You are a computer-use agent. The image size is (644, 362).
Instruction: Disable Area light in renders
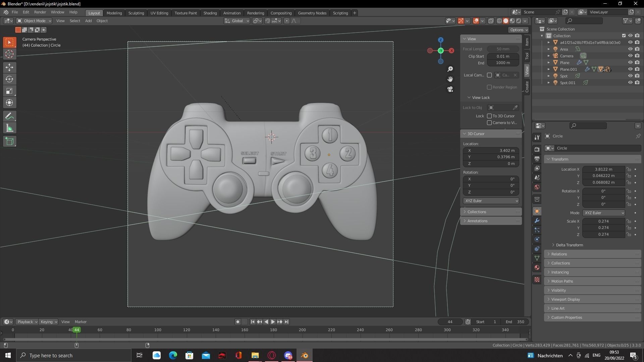click(637, 49)
